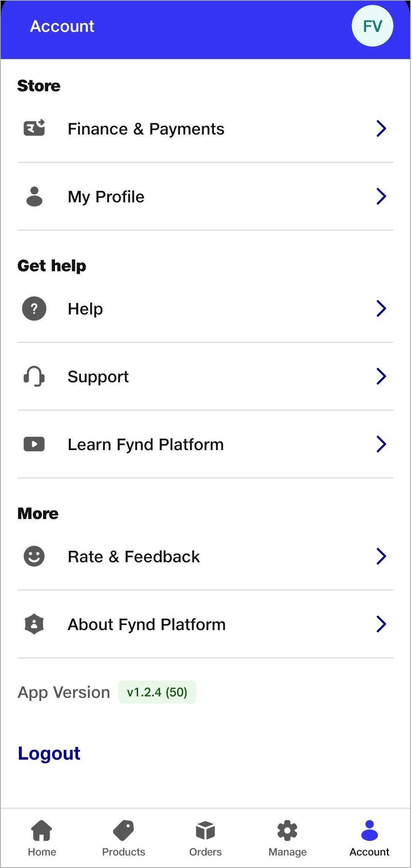Open My Profile using the right chevron
412x868 pixels.
381,196
